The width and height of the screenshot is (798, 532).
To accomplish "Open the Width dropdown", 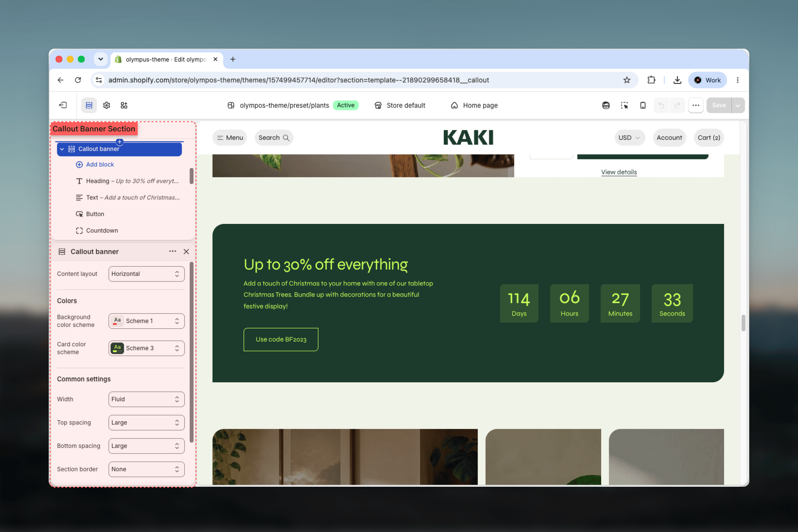I will point(146,399).
